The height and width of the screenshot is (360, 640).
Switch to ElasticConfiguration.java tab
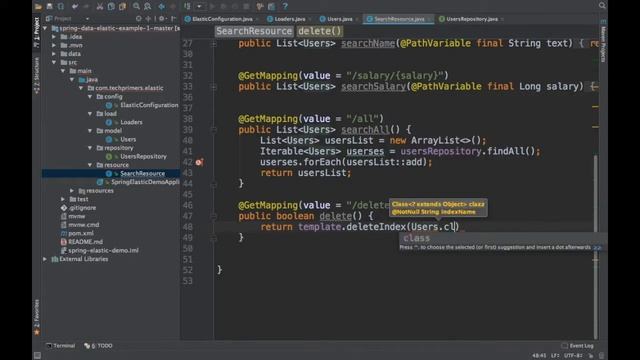point(222,19)
